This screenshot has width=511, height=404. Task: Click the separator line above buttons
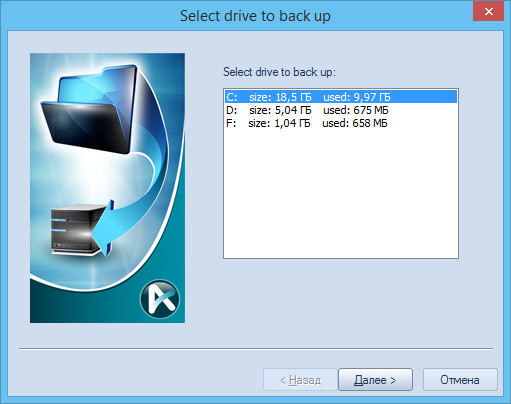(x=256, y=349)
